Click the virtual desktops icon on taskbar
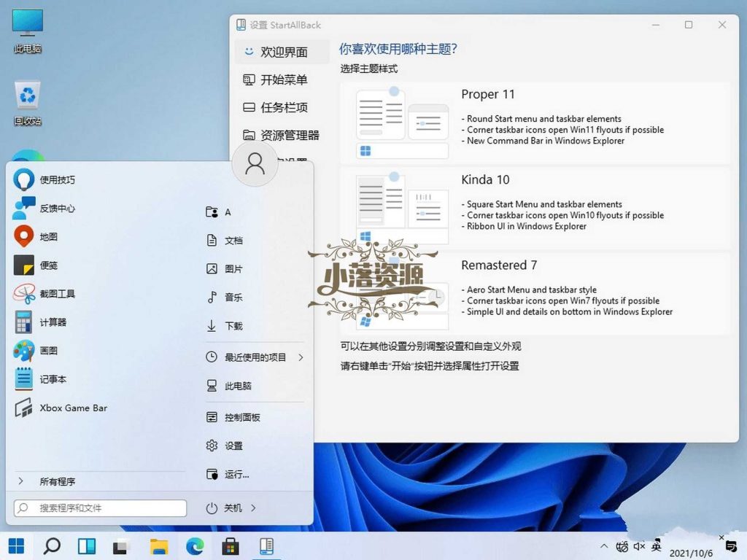 click(122, 546)
